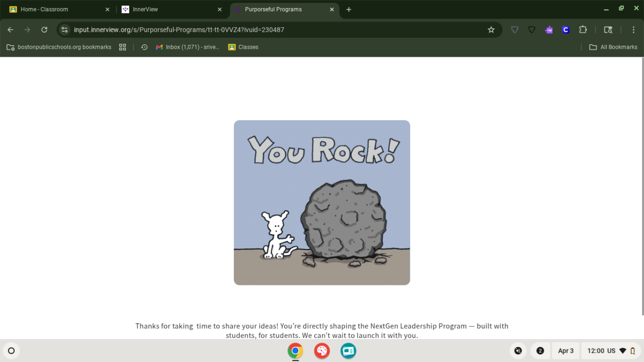The width and height of the screenshot is (644, 362).
Task: Open the ChromeOS launcher circle
Action: point(12,351)
